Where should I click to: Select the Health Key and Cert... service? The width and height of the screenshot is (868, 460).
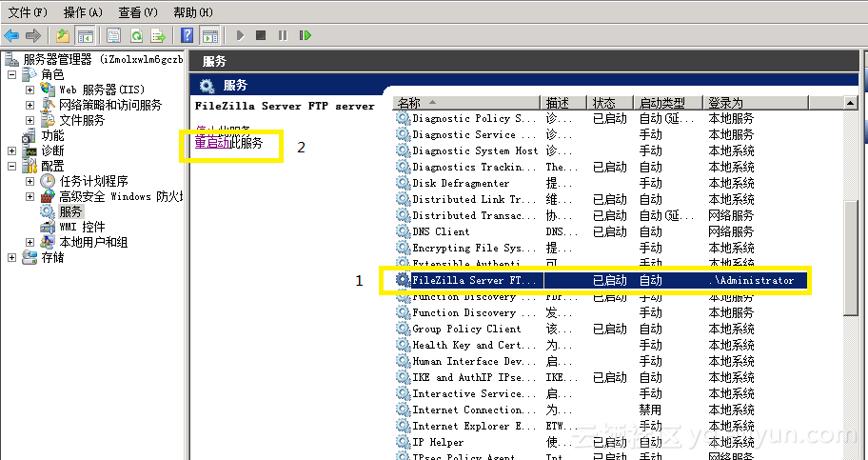pyautogui.click(x=602, y=345)
